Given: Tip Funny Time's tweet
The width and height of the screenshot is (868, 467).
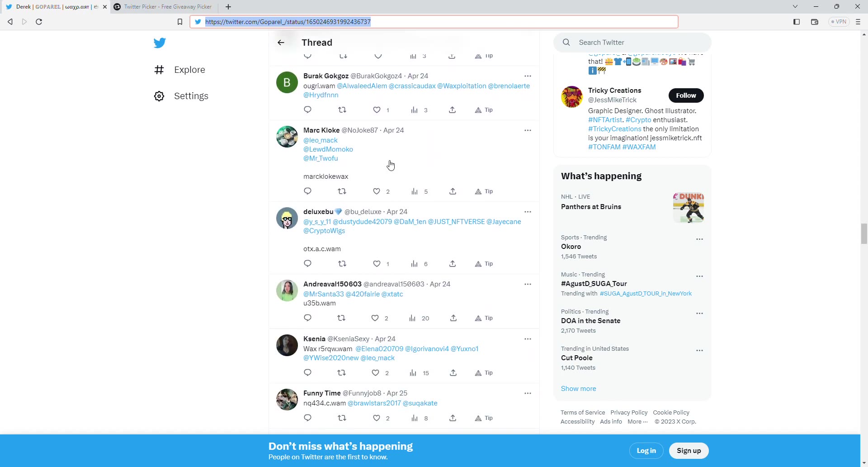Looking at the screenshot, I should coord(484,418).
